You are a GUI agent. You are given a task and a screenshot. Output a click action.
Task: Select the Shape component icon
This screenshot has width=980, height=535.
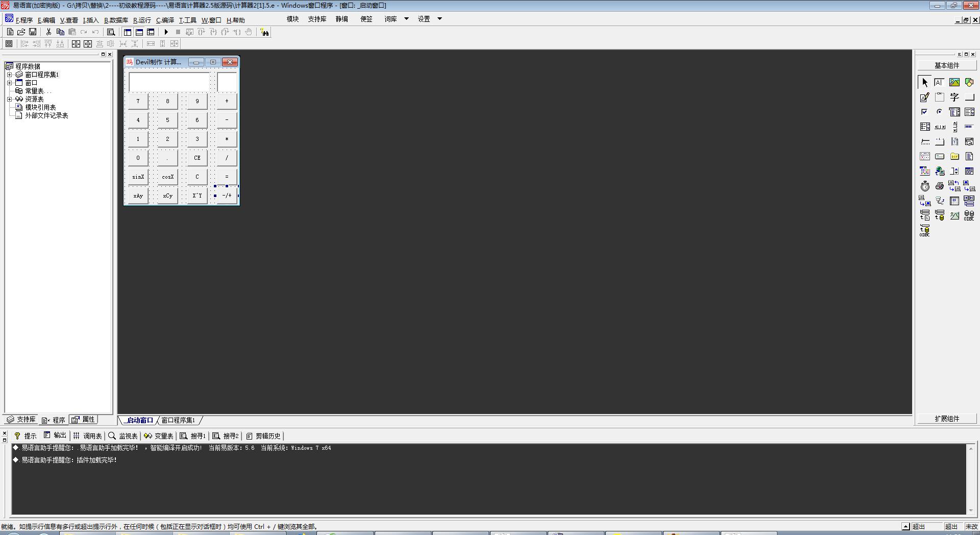click(x=969, y=82)
